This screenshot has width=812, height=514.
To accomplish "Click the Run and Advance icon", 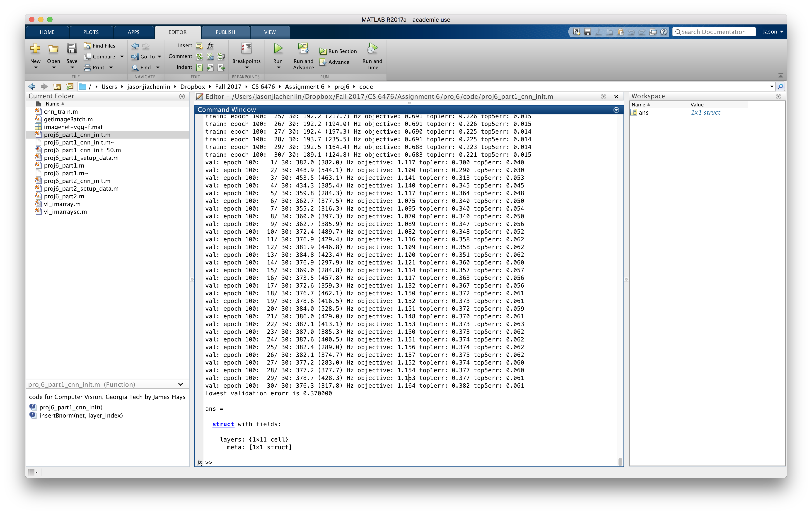I will pyautogui.click(x=303, y=49).
